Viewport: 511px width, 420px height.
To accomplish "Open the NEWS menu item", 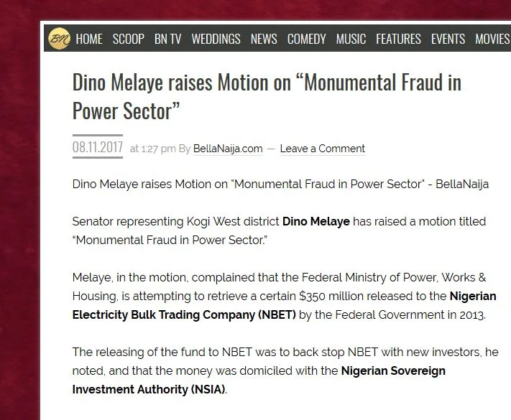I will (x=264, y=39).
